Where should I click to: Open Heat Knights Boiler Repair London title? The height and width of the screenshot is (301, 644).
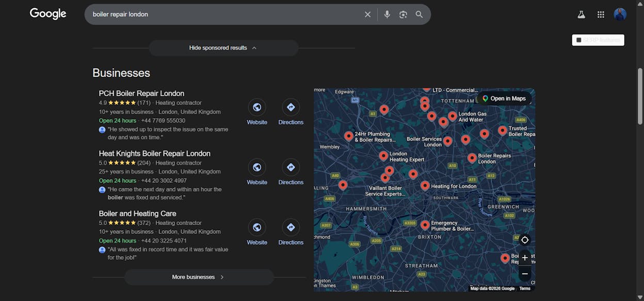pyautogui.click(x=155, y=153)
